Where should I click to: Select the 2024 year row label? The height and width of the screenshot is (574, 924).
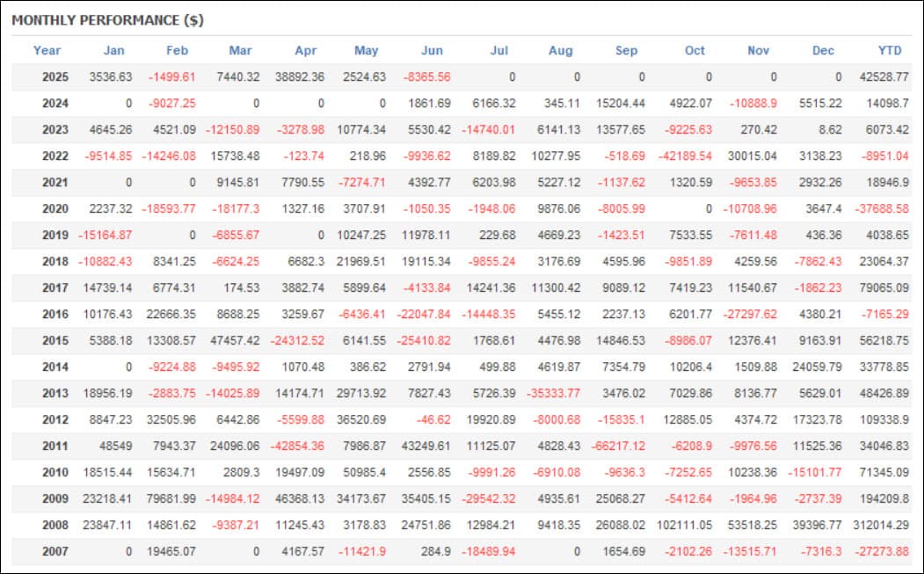[55, 104]
